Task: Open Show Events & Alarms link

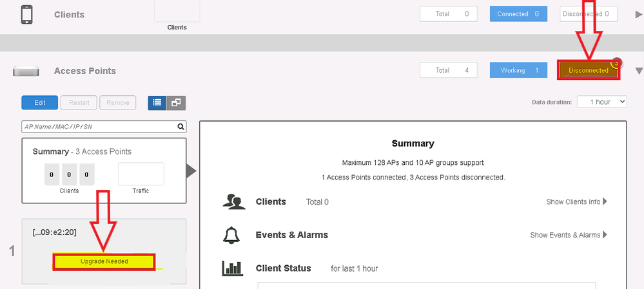Action: [x=569, y=235]
